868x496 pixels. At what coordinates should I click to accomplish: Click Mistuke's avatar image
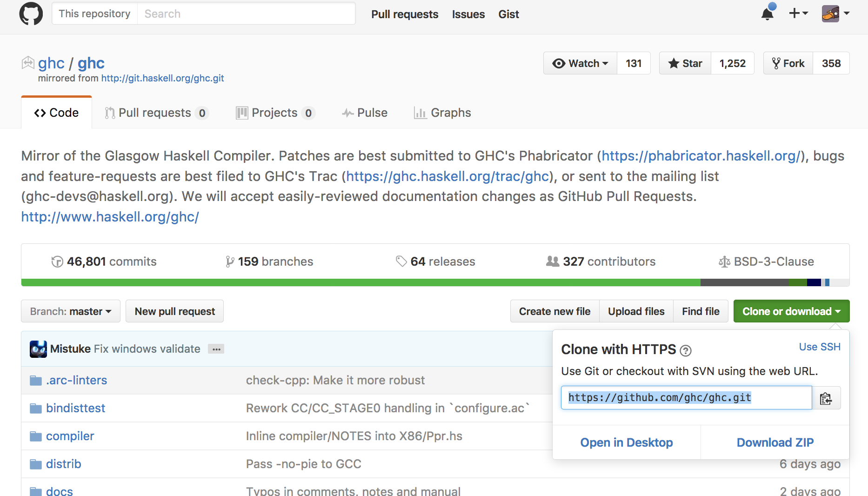click(38, 349)
